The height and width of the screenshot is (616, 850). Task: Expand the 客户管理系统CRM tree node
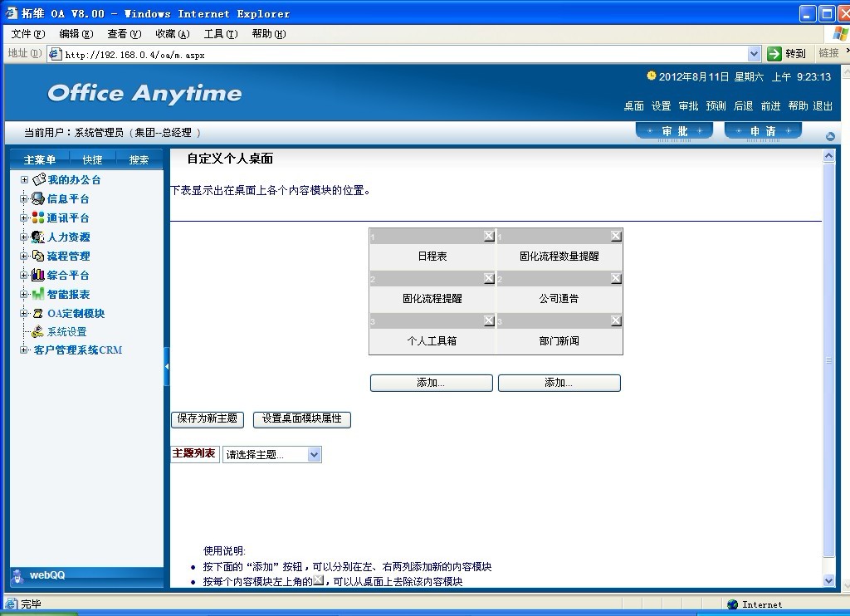click(24, 350)
